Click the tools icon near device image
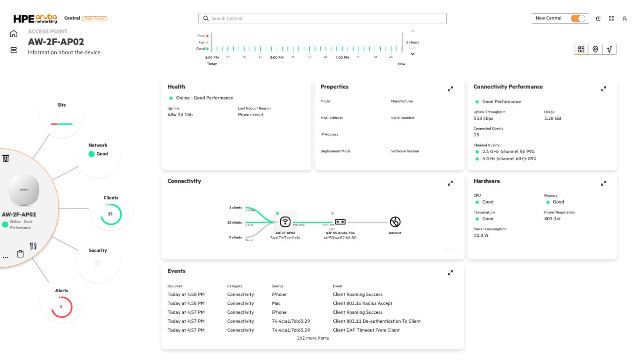 point(33,246)
